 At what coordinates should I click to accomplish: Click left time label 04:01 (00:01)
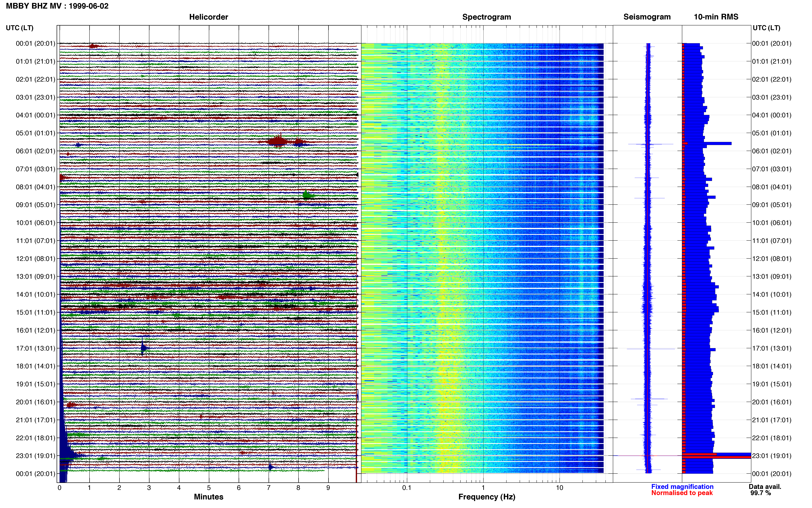point(36,115)
